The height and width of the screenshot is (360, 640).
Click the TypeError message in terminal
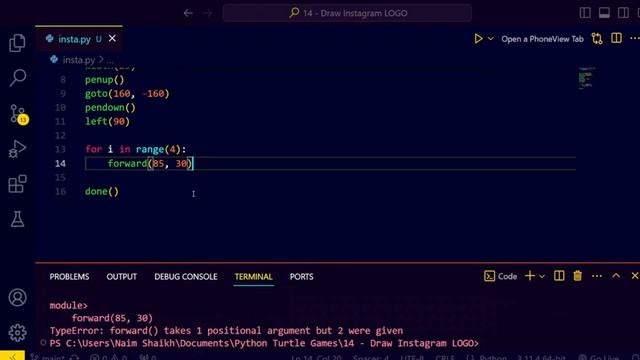pyautogui.click(x=227, y=331)
